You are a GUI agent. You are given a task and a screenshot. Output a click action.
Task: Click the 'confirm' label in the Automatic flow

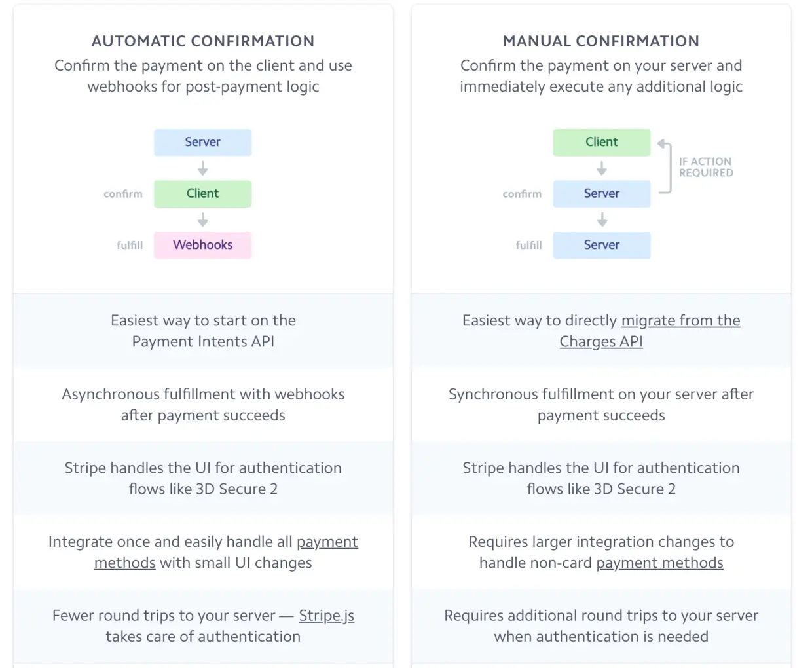pyautogui.click(x=123, y=194)
